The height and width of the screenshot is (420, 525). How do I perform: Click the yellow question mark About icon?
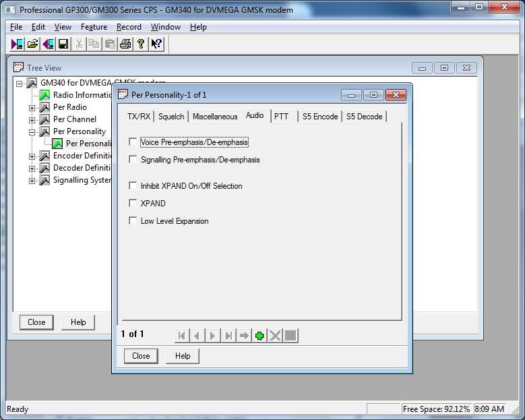click(x=141, y=44)
